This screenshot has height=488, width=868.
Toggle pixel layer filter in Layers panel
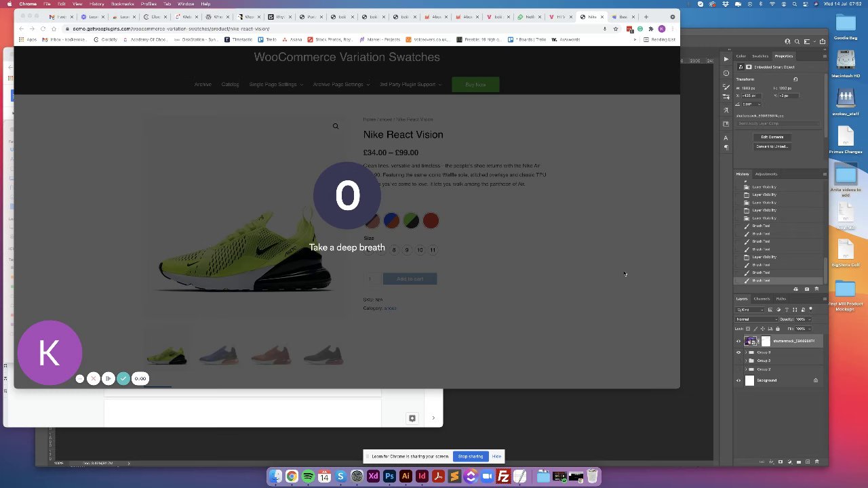click(770, 310)
